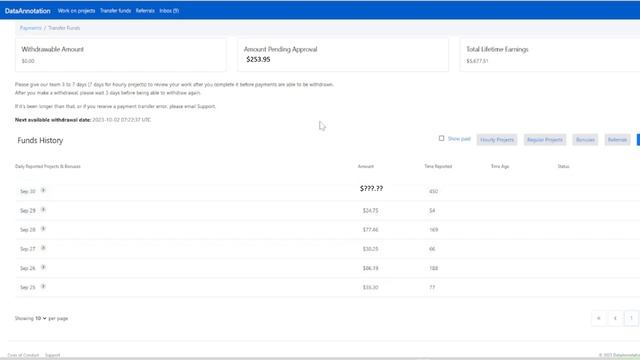
Task: Filter by Hourly Projects
Action: click(497, 140)
